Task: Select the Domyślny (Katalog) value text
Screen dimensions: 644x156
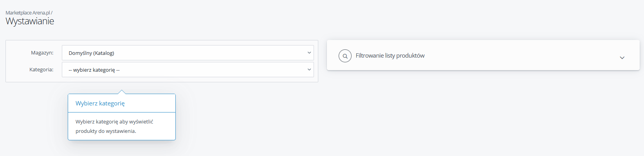Action: [91, 53]
